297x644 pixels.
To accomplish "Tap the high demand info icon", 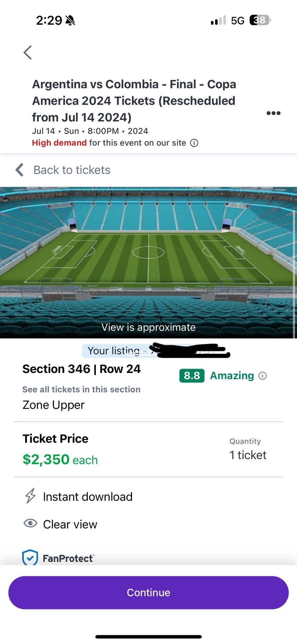I will (194, 143).
